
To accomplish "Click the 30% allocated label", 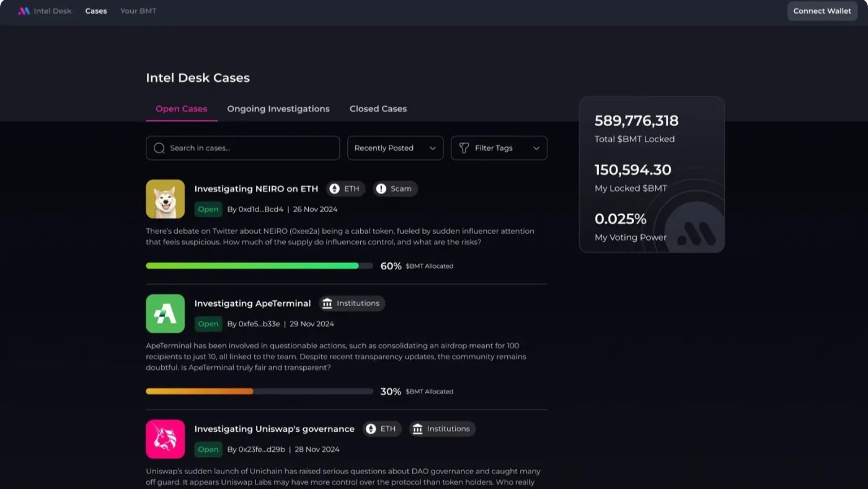I will (417, 392).
